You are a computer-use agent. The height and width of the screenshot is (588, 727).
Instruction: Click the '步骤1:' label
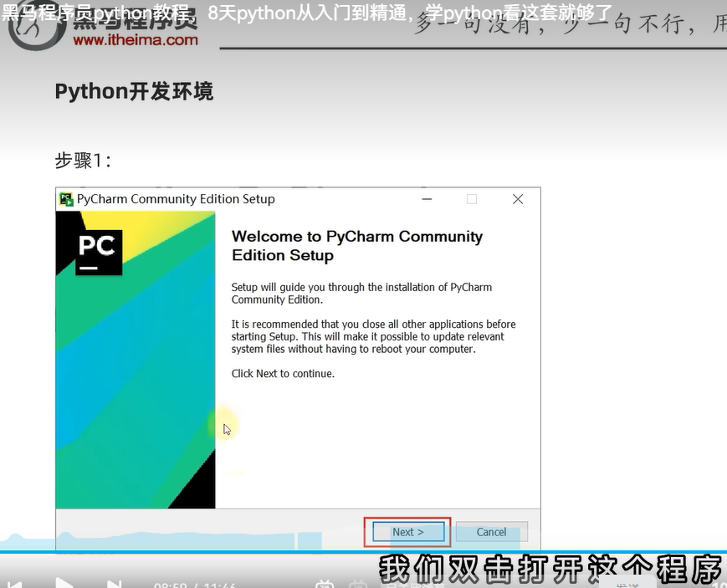[83, 161]
